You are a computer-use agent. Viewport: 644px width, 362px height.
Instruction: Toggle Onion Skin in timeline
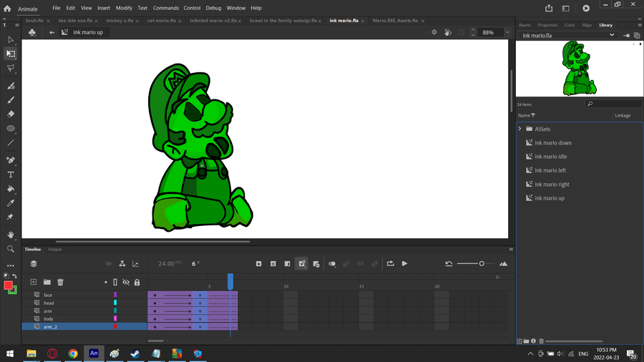332,263
